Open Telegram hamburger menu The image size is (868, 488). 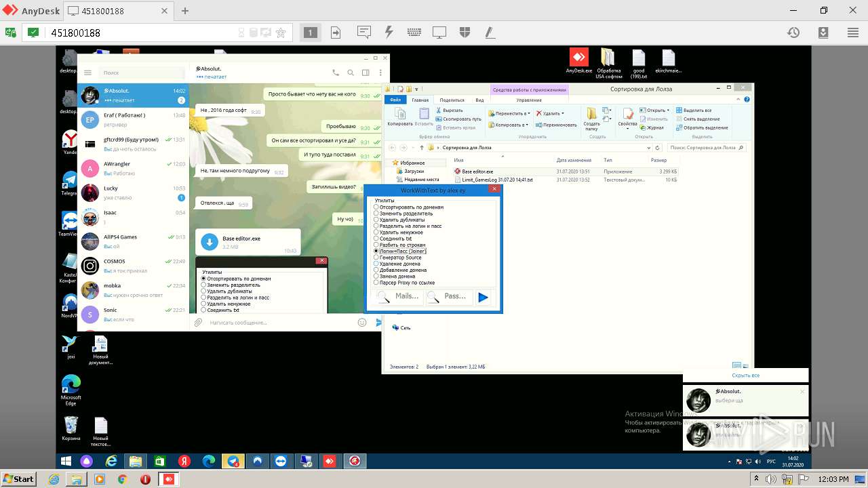tap(87, 73)
